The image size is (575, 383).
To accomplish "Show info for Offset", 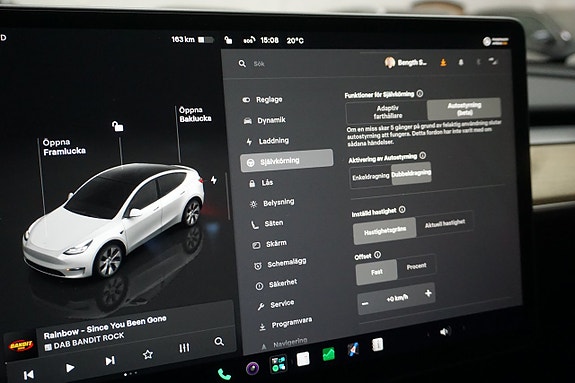I will pos(377,255).
